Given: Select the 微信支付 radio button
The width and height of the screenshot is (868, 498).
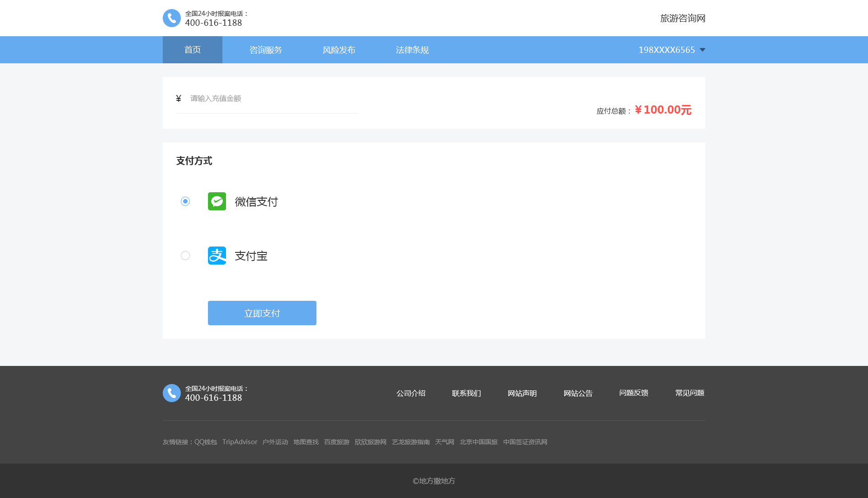Looking at the screenshot, I should pyautogui.click(x=185, y=201).
